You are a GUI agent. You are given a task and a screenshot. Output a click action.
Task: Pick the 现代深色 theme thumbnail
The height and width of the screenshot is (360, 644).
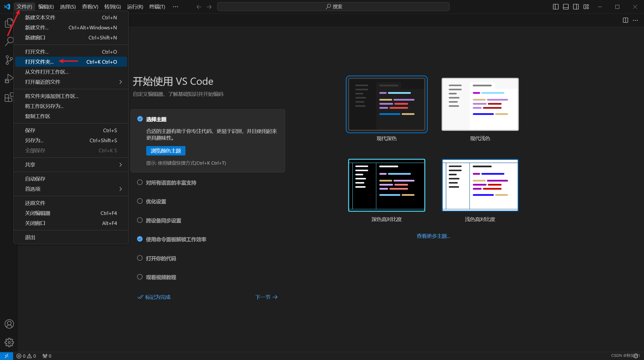387,104
